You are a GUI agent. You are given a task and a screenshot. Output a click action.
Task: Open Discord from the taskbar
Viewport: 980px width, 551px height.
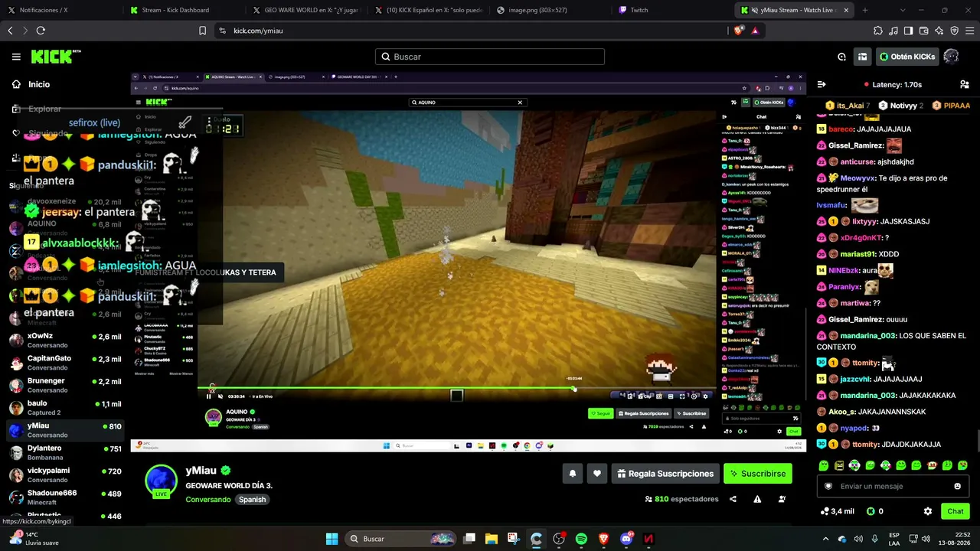coord(626,539)
